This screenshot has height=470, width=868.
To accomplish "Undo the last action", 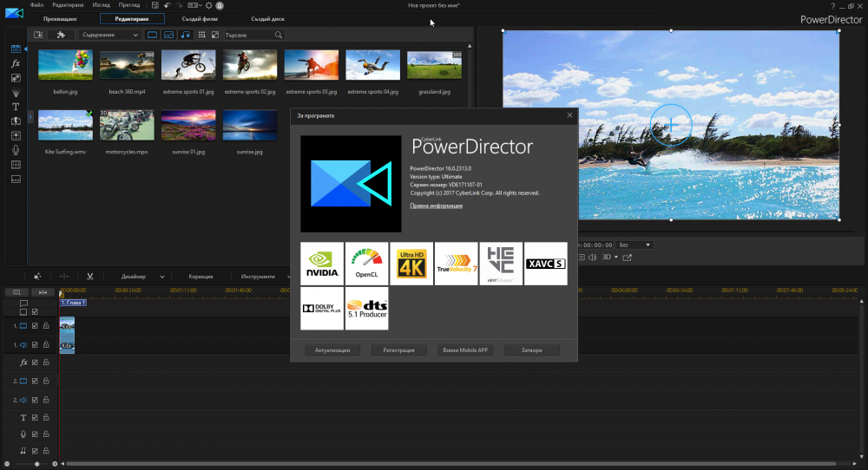I will point(168,5).
